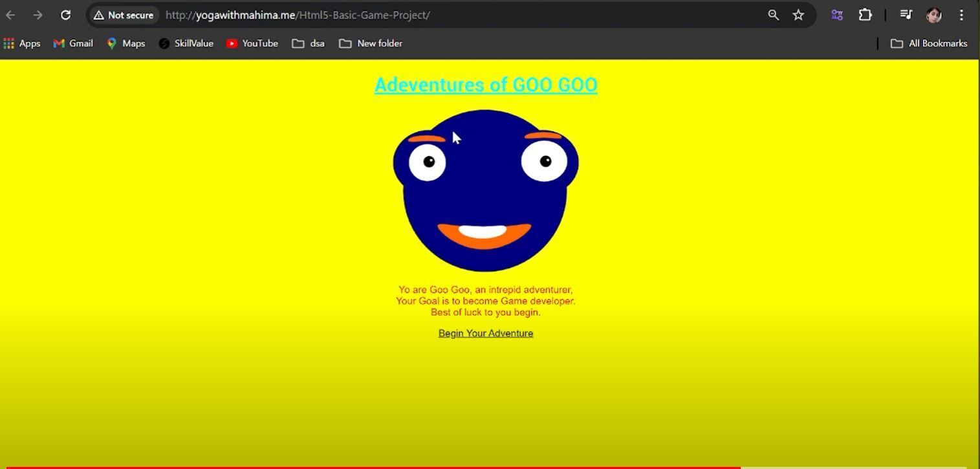The width and height of the screenshot is (980, 469).
Task: Expand the All Bookmarks folder
Action: point(929,43)
